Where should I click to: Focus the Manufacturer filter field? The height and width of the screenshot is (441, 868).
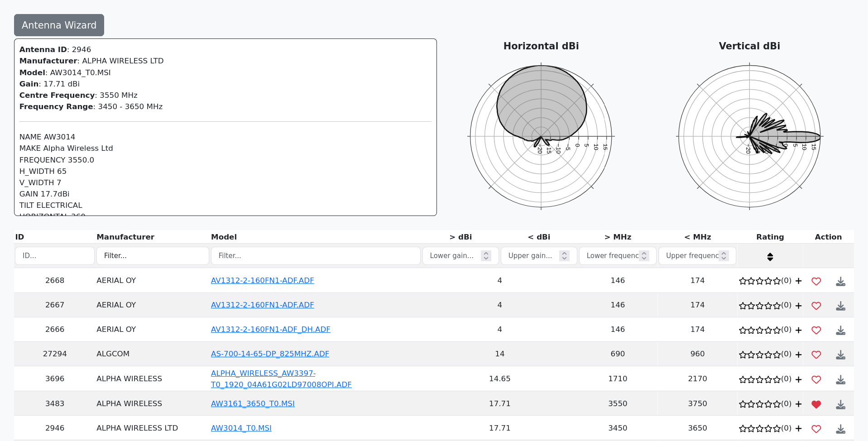pyautogui.click(x=153, y=256)
